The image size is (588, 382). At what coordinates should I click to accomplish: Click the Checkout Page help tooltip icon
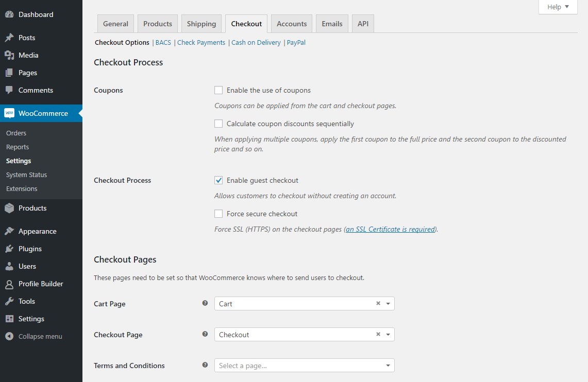coord(205,334)
